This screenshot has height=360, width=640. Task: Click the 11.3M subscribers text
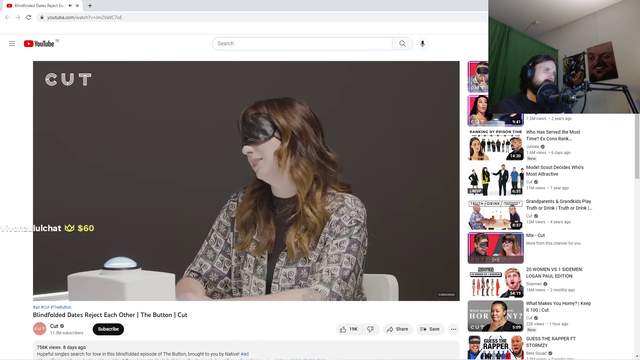coord(67,333)
